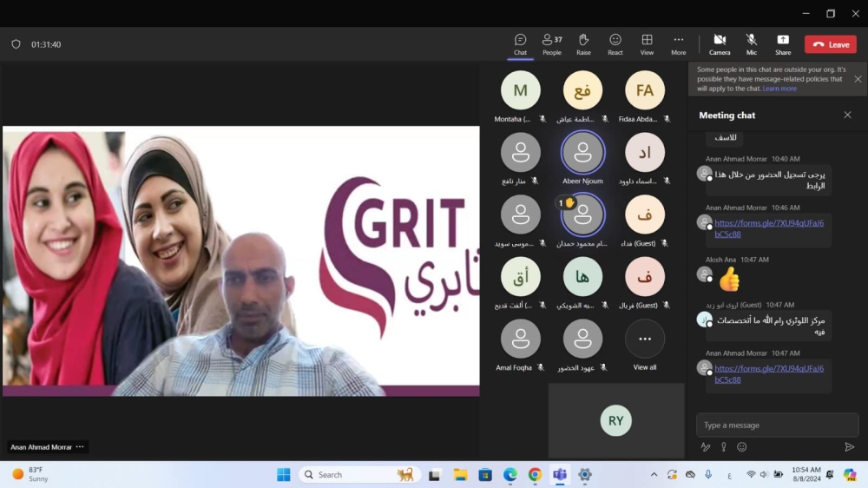Click the sync refresh tray icon

pos(672,475)
